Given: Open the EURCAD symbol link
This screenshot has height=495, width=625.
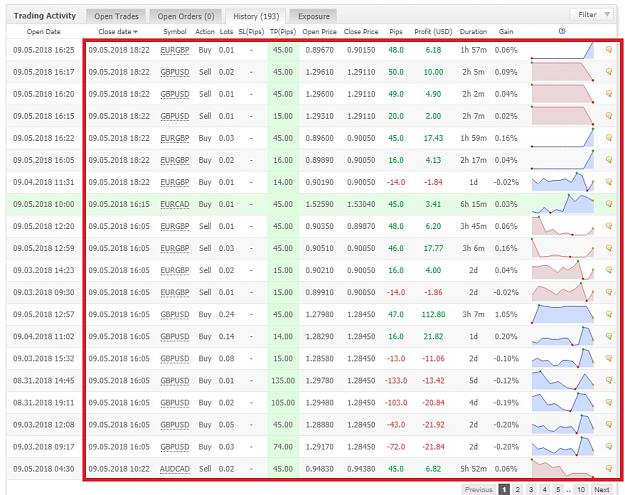Looking at the screenshot, I should tap(175, 204).
